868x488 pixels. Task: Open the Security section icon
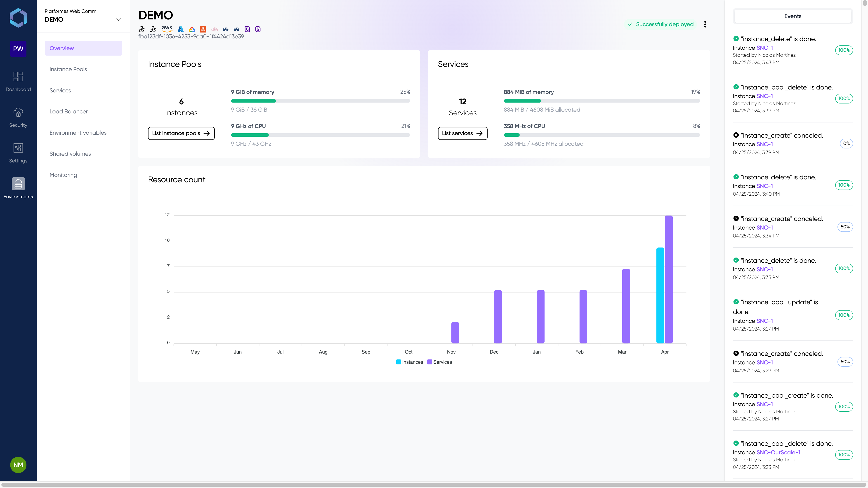[x=18, y=113]
